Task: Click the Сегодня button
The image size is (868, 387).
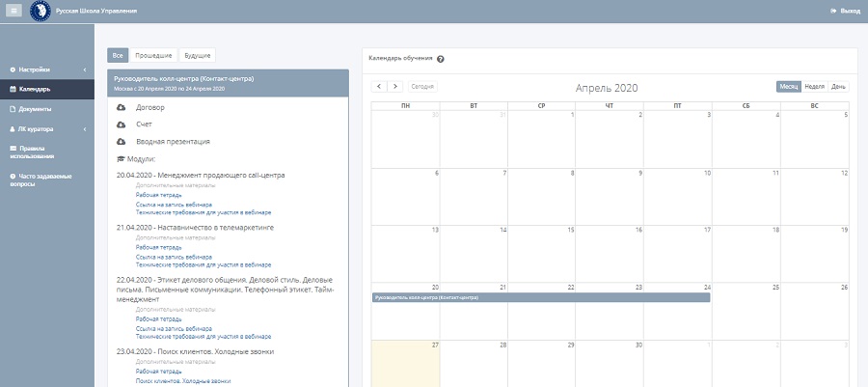Action: click(x=422, y=87)
